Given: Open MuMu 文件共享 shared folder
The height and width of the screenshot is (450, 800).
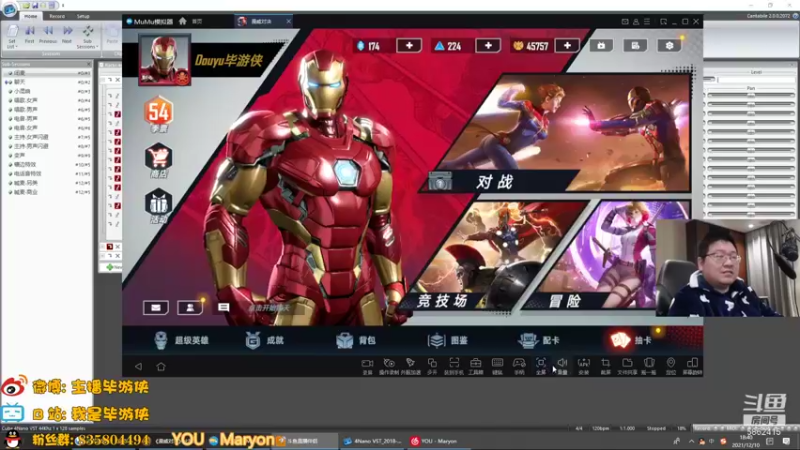Looking at the screenshot, I should [x=627, y=366].
